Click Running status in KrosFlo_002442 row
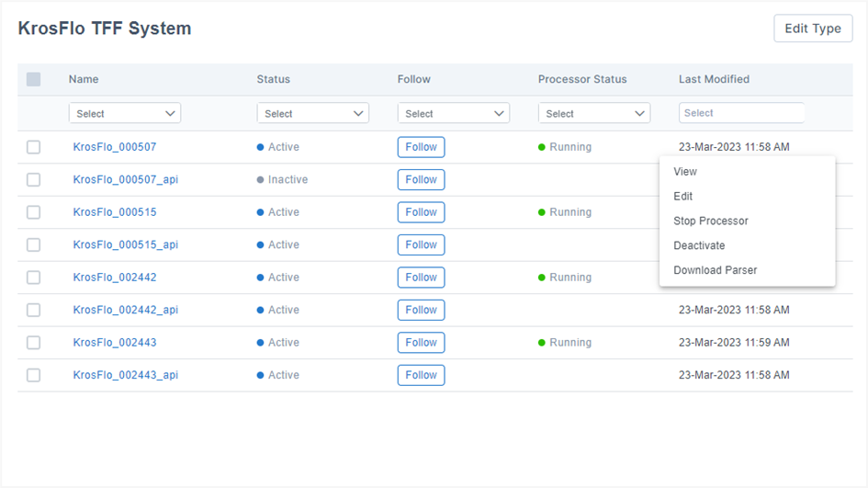Screen dimensions: 868x488 tap(565, 277)
